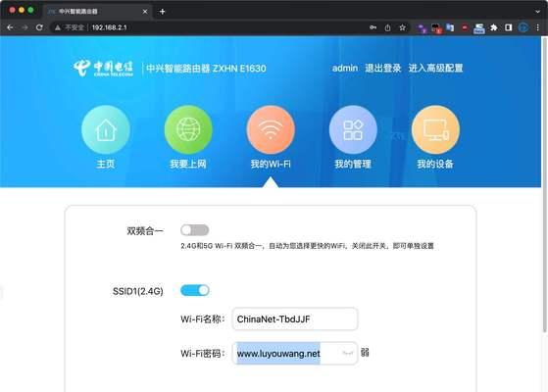Viewport: 548px width, 392px height.
Task: Click the red extension icon in toolbar
Action: (x=465, y=27)
